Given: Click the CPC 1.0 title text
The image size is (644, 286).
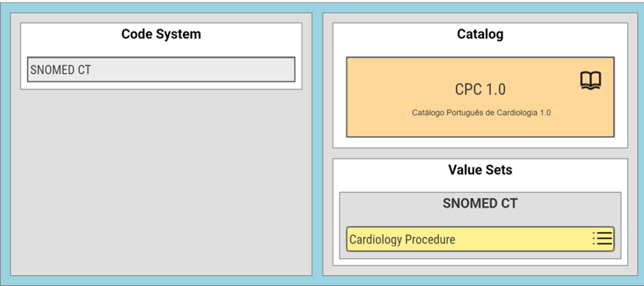Looking at the screenshot, I should [480, 89].
